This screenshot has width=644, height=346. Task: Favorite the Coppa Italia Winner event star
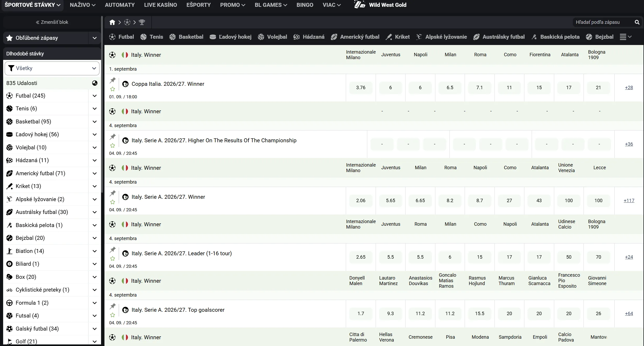coord(113,89)
